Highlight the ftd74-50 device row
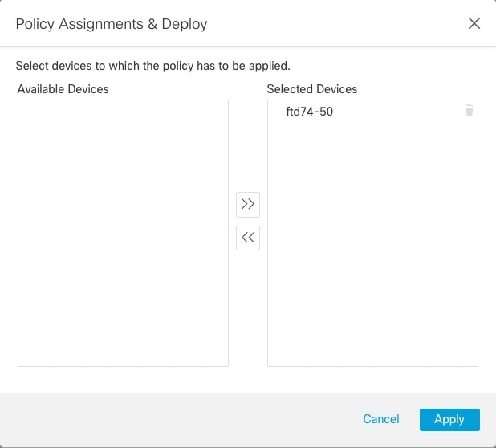496x448 pixels. click(x=372, y=112)
